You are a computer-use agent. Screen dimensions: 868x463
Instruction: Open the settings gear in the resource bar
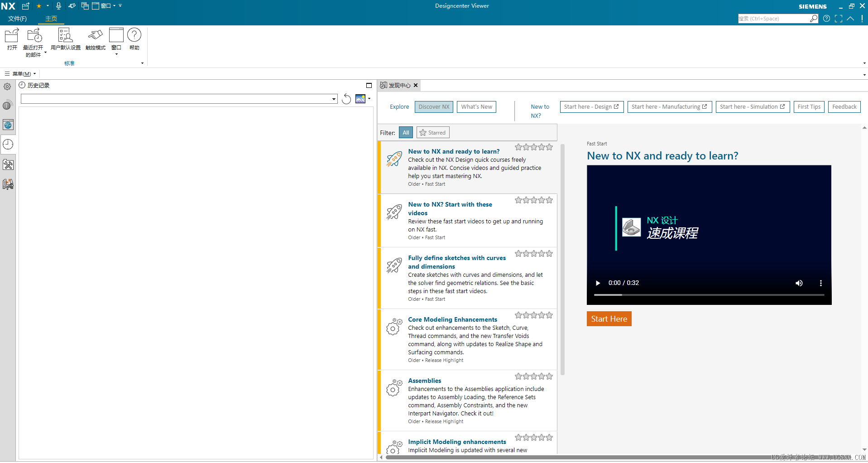click(7, 87)
